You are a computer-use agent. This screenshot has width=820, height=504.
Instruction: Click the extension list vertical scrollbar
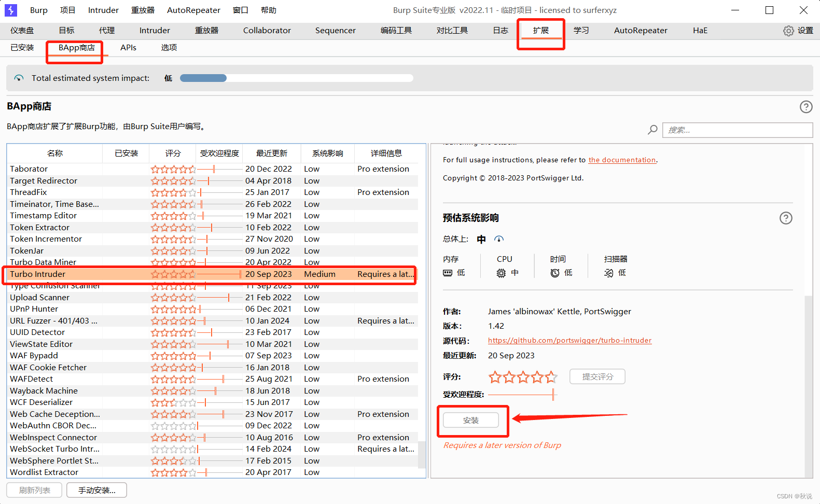(x=422, y=455)
